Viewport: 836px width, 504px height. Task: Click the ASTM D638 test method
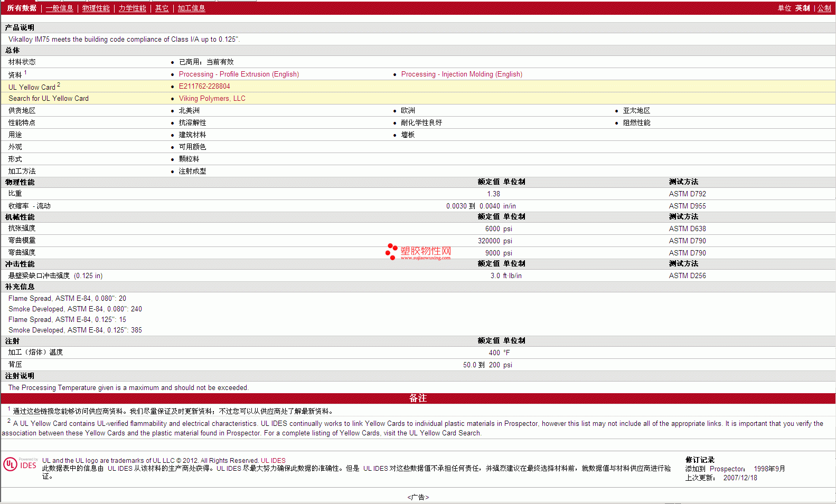pyautogui.click(x=688, y=229)
